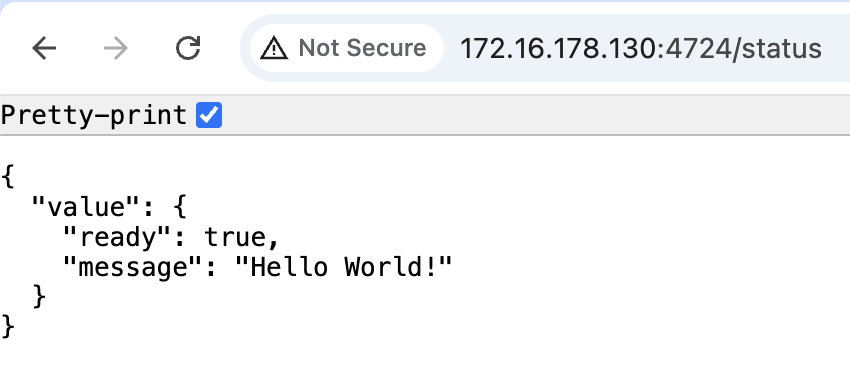
Task: Click the warning triangle security icon
Action: [x=274, y=48]
